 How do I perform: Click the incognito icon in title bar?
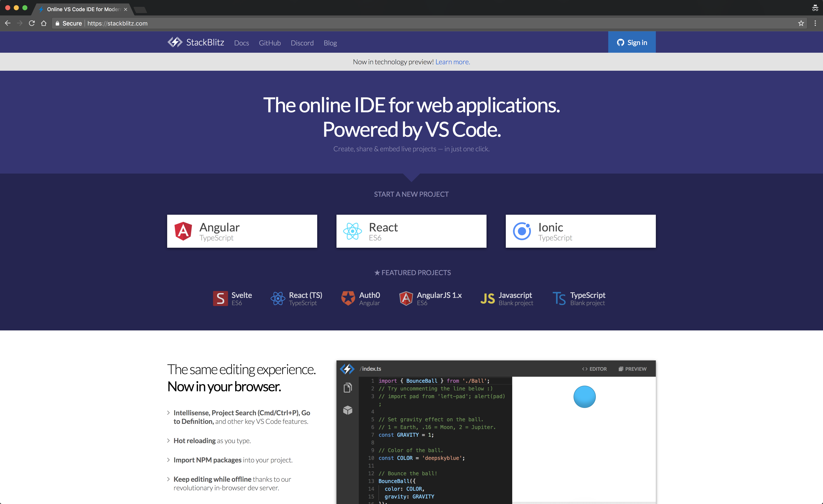click(815, 8)
